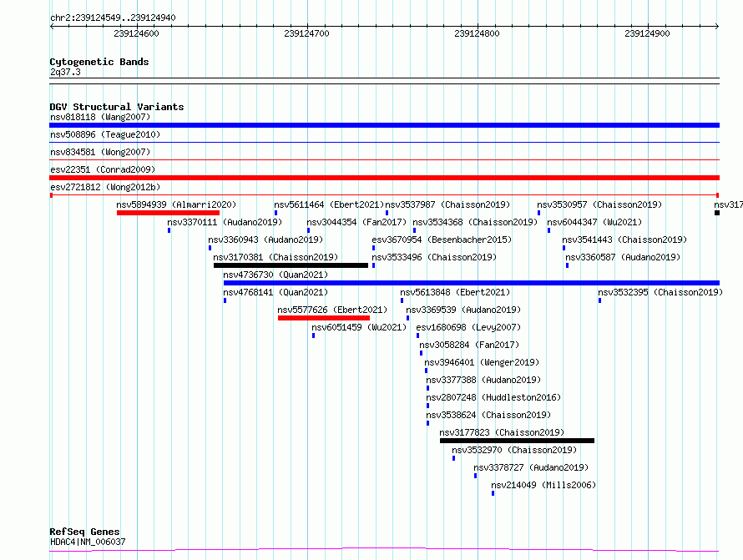Select nsv3360943 (Audano2019) label
Image resolution: width=743 pixels, height=560 pixels.
pyautogui.click(x=265, y=240)
